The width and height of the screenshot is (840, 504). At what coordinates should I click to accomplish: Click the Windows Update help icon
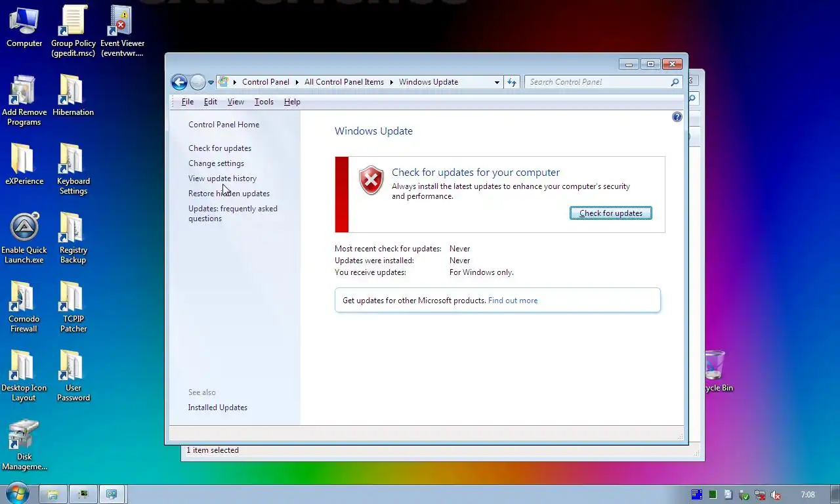click(x=677, y=117)
